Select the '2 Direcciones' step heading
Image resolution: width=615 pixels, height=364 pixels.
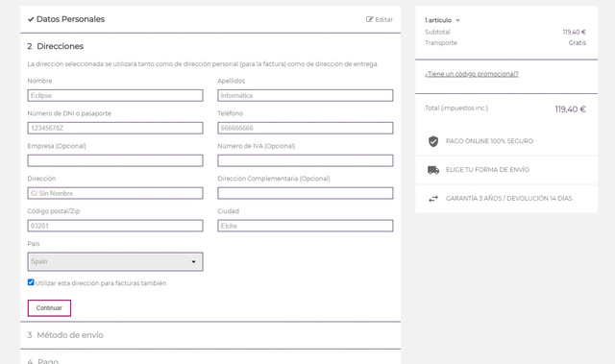56,46
